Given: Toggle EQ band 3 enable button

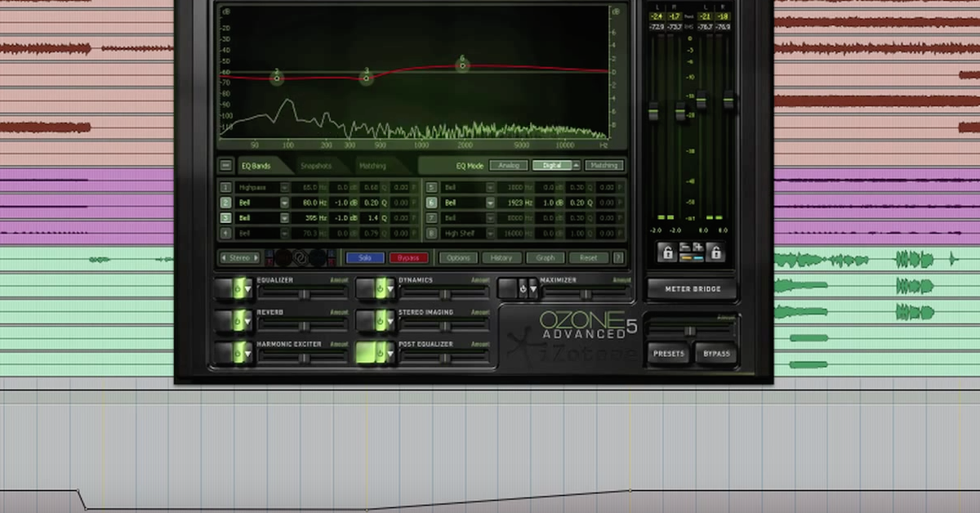Looking at the screenshot, I should 226,218.
